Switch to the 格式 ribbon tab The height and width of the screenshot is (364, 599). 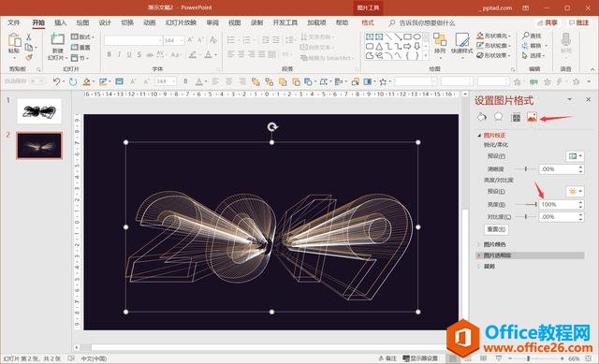click(368, 22)
